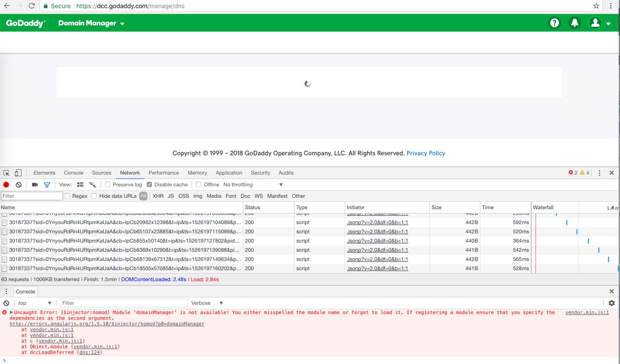Screen dimensions: 620x364
Task: Check the Offline checkbox
Action: pyautogui.click(x=198, y=184)
